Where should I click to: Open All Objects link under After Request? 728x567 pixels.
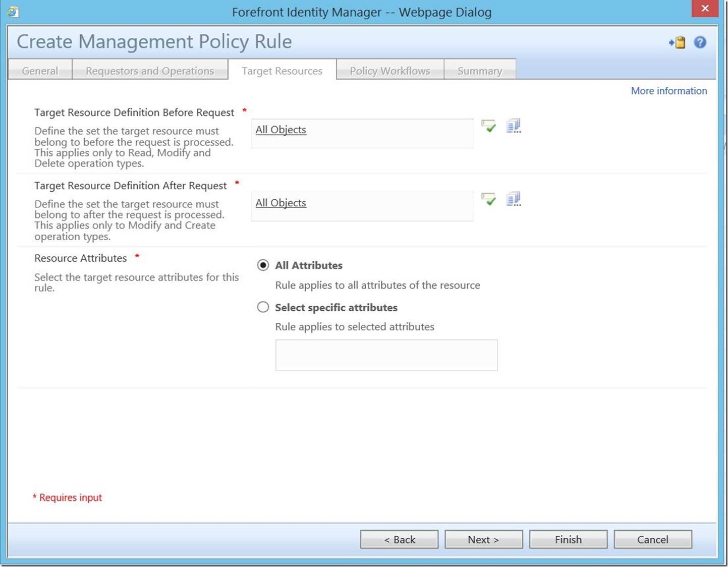281,203
